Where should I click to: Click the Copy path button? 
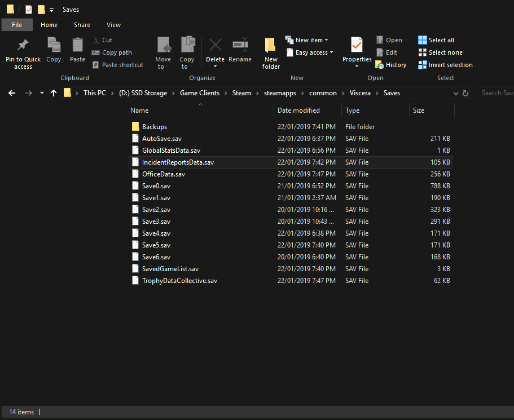pyautogui.click(x=112, y=52)
